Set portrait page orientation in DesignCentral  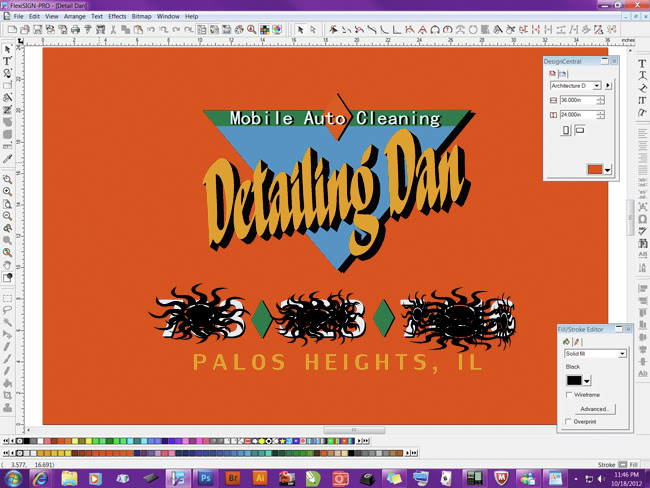point(566,130)
